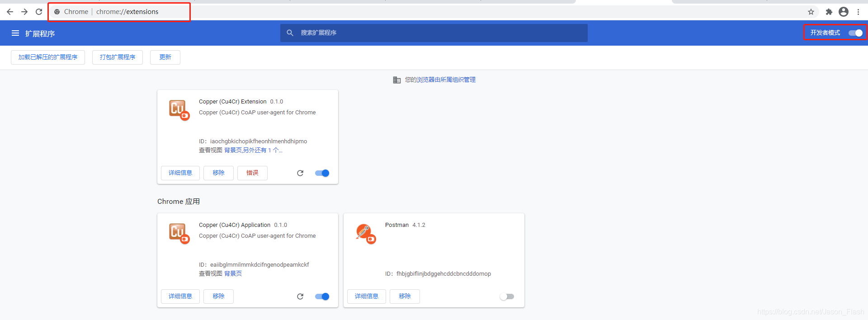Click the organization building icon
Image resolution: width=868 pixels, height=320 pixels.
tap(396, 80)
